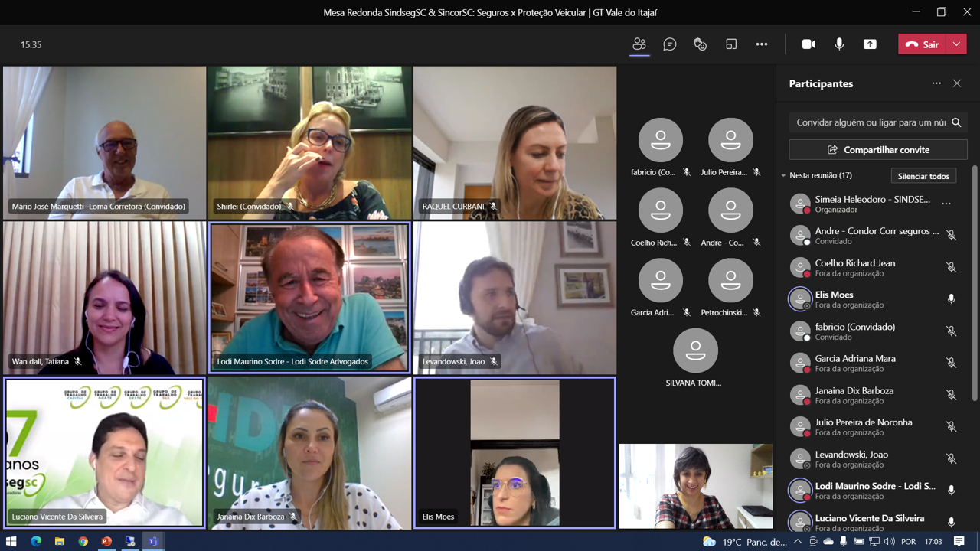980x551 pixels.
Task: Click the Convidar alguém input field
Action: pos(870,122)
